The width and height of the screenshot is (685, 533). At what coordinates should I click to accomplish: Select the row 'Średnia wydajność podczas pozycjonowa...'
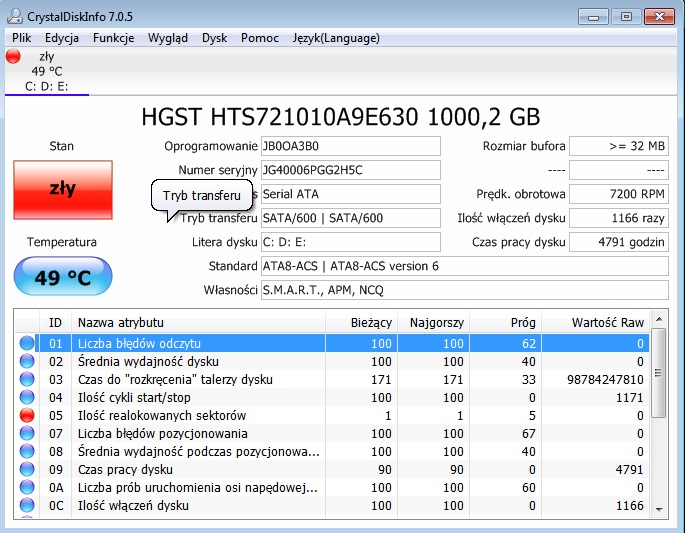(332, 451)
